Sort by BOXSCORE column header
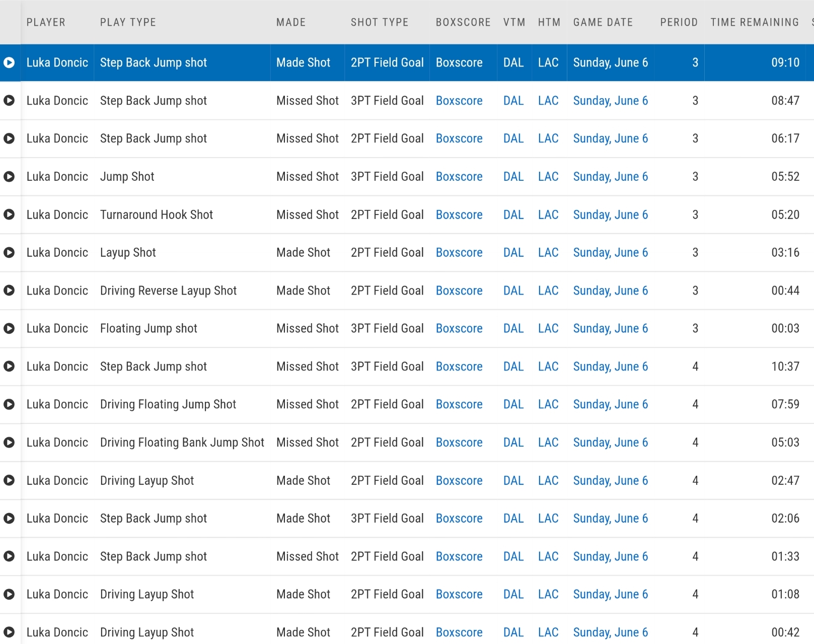 click(x=463, y=22)
